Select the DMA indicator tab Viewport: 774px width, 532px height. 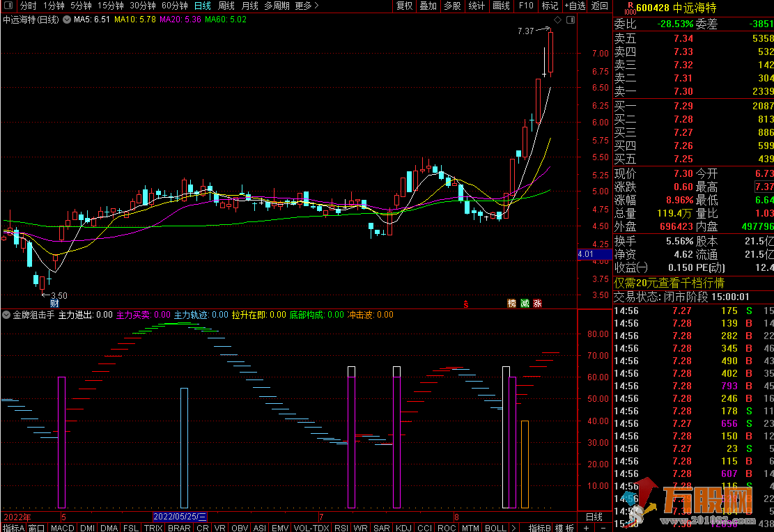click(109, 528)
